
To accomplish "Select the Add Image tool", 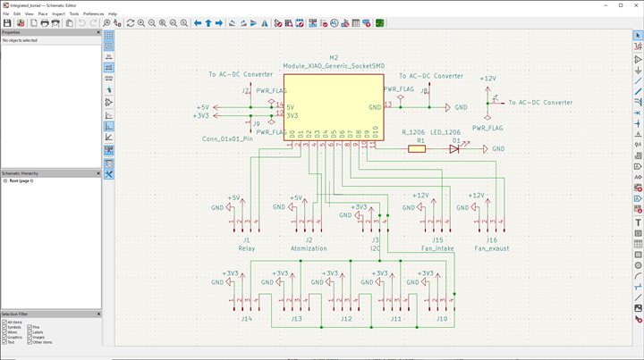I will click(638, 308).
